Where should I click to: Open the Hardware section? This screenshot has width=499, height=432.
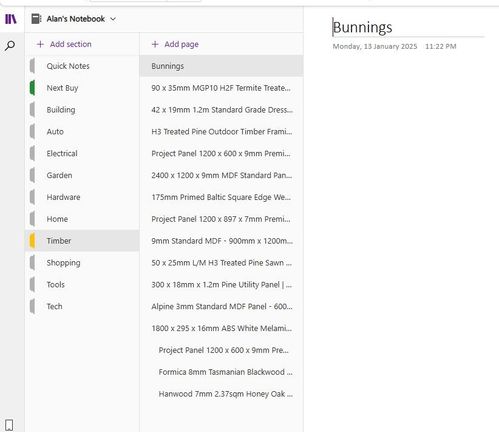[x=82, y=197]
